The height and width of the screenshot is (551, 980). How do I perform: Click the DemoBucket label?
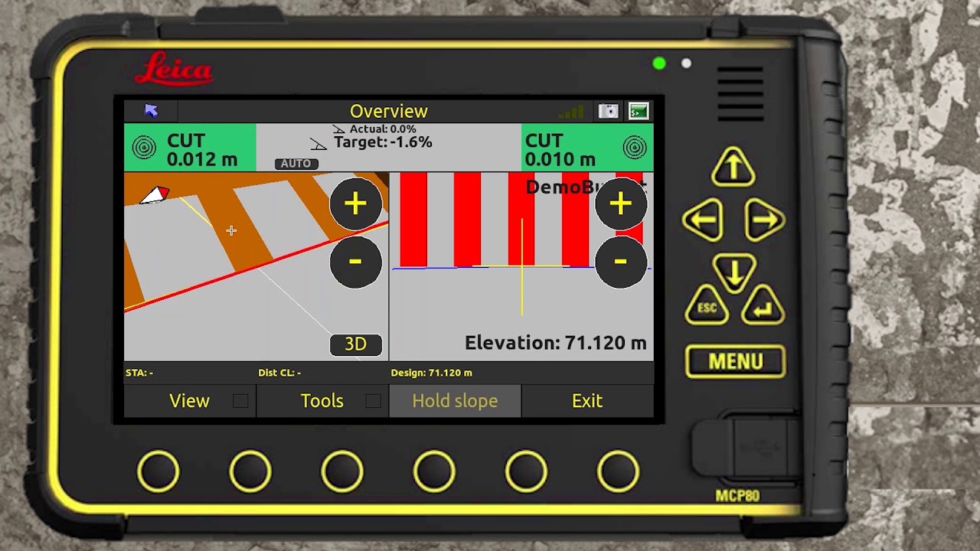click(x=586, y=187)
